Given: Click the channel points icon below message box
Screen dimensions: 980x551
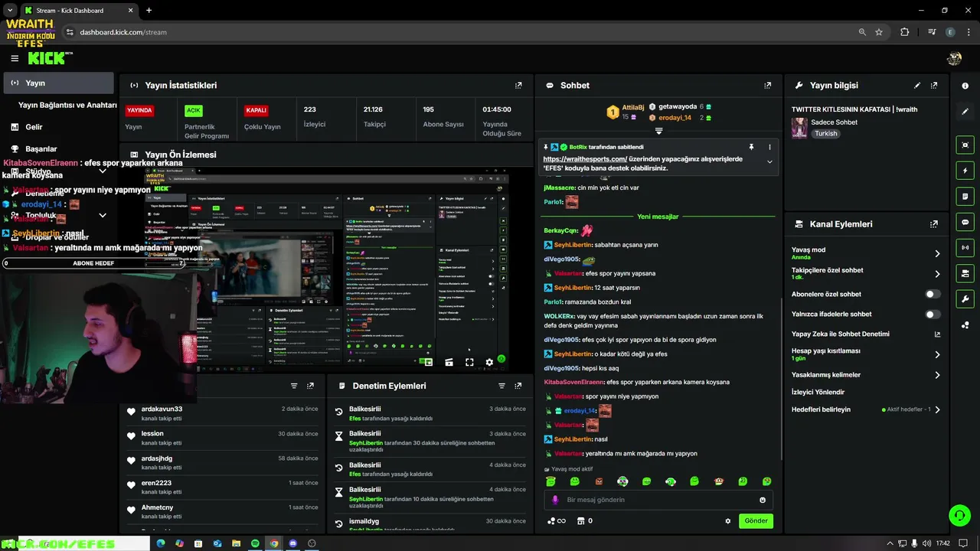Looking at the screenshot, I should (551, 521).
